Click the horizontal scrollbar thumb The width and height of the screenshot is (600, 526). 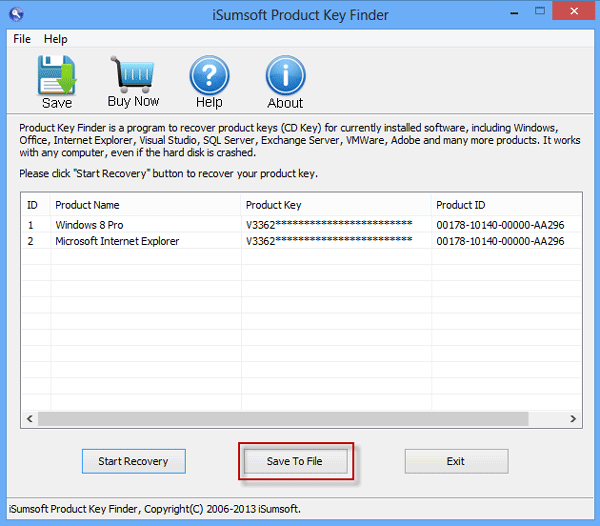pos(283,419)
